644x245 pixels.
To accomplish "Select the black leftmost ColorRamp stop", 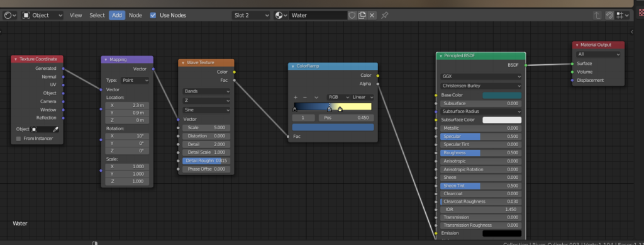I will pyautogui.click(x=294, y=110).
